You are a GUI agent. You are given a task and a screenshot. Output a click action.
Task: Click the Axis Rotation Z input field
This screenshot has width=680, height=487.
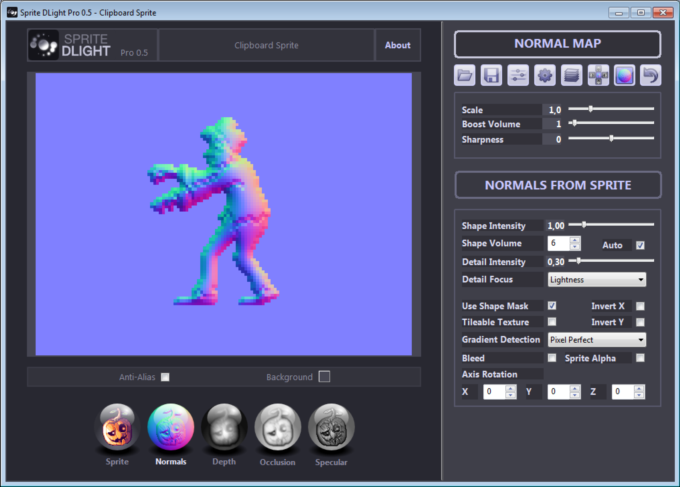coord(623,392)
